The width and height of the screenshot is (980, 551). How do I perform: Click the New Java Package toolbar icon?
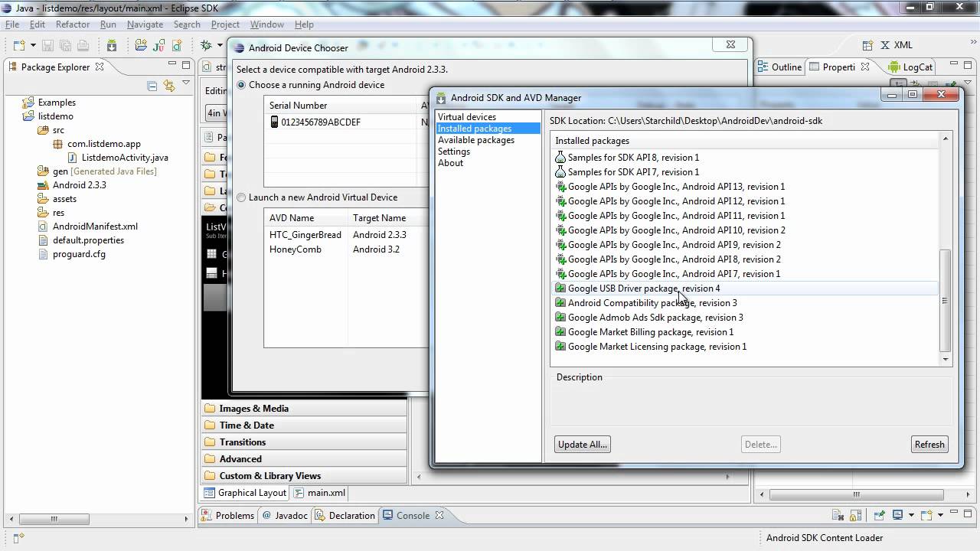(141, 45)
